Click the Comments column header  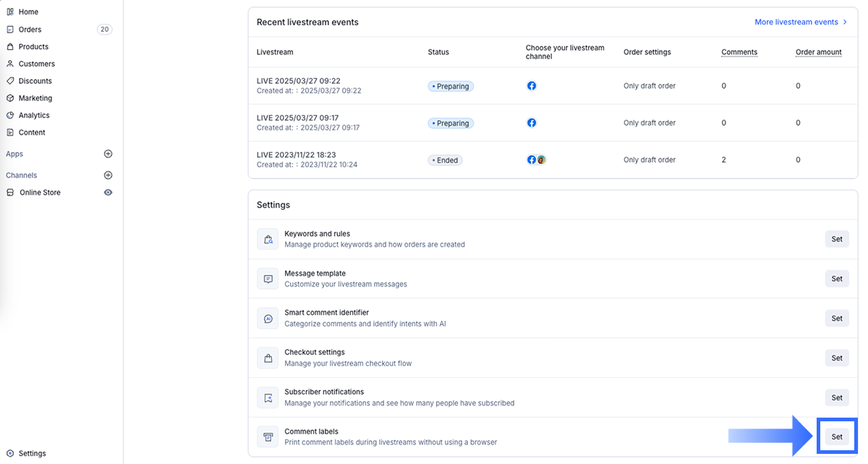pos(739,52)
